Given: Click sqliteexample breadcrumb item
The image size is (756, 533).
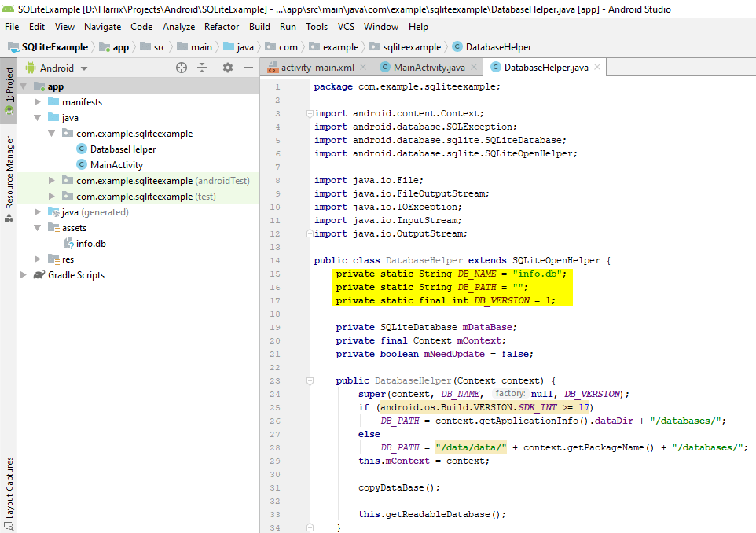Looking at the screenshot, I should (412, 47).
